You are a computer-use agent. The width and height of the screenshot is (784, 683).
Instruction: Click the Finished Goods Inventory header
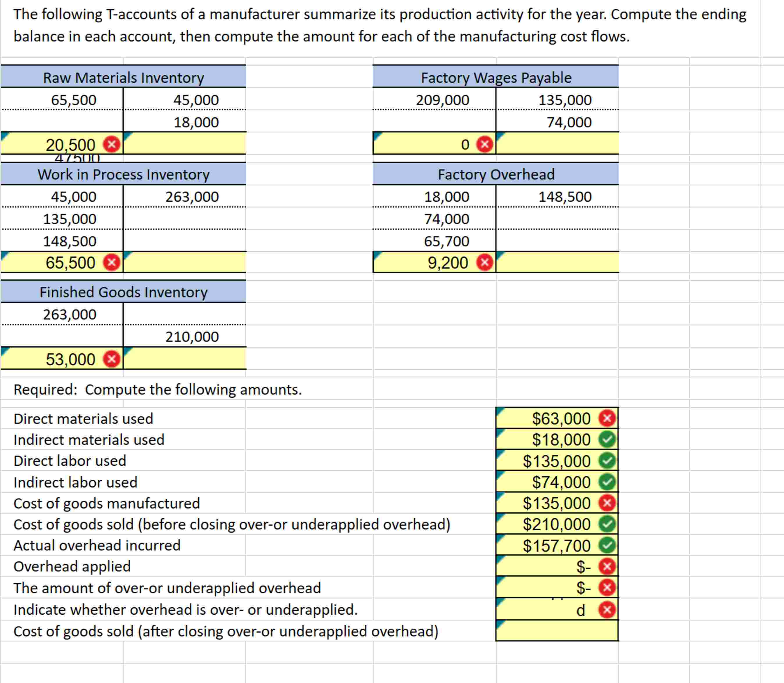tap(123, 292)
